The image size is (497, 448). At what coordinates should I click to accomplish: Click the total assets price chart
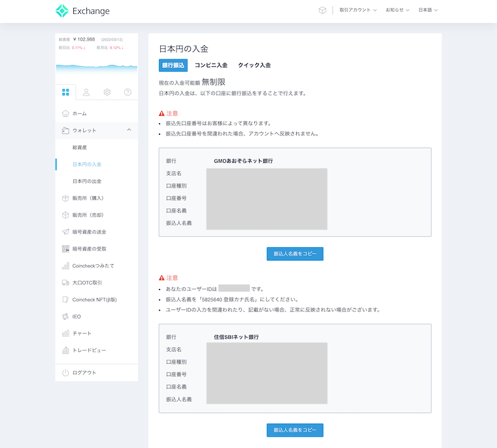click(x=97, y=67)
